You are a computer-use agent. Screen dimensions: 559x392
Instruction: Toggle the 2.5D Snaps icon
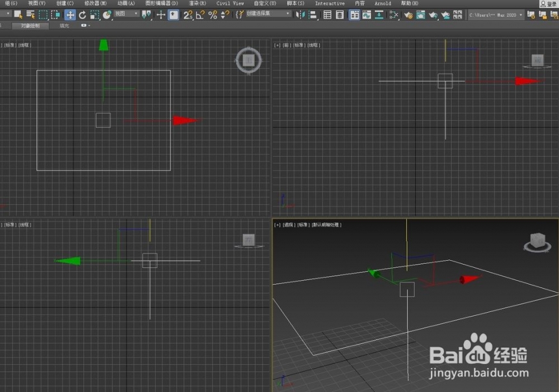point(188,15)
